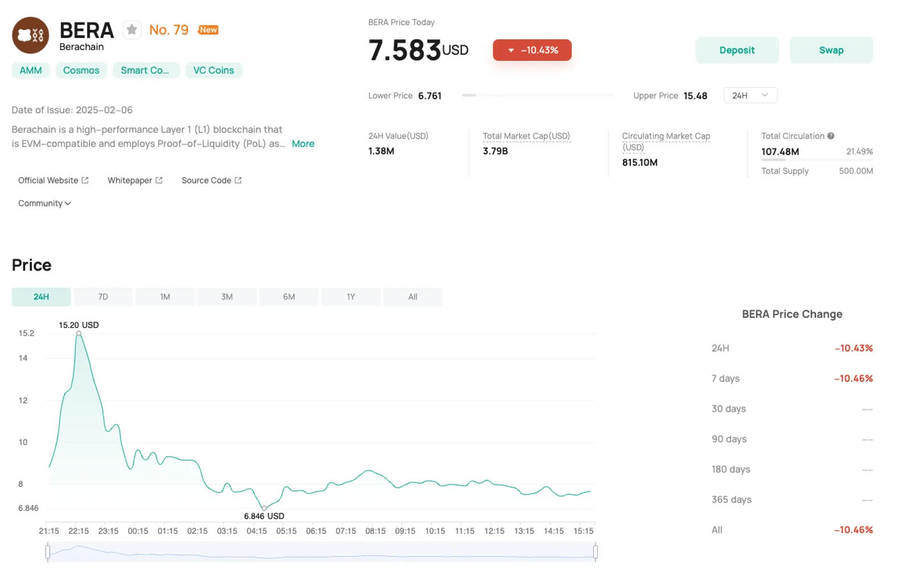912x588 pixels.
Task: Click the Total Circulation progress bar
Action: click(817, 160)
